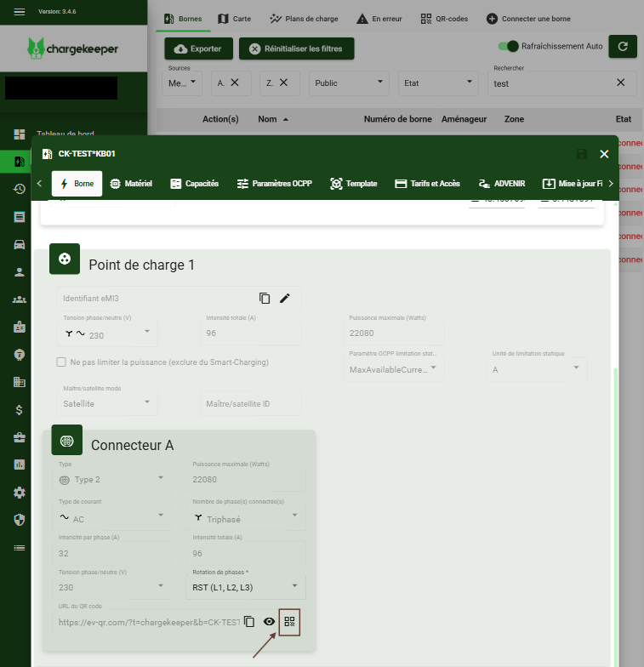Click the refresh button in toolbar
This screenshot has height=667, width=644.
click(623, 47)
